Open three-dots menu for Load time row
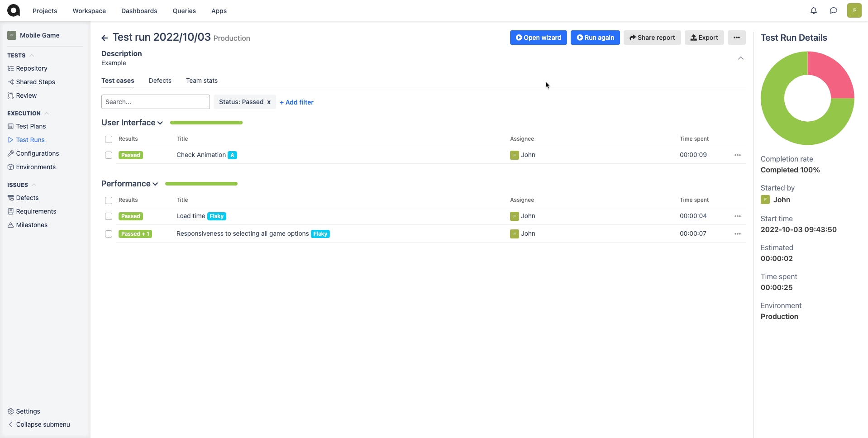The image size is (868, 438). pos(737,216)
